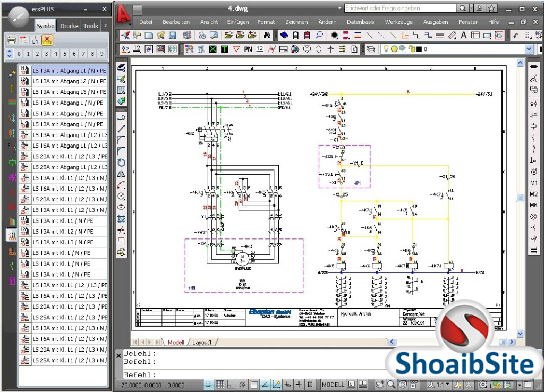Click the keyword search input field
Viewport: 544px width, 392px height.
(400, 8)
